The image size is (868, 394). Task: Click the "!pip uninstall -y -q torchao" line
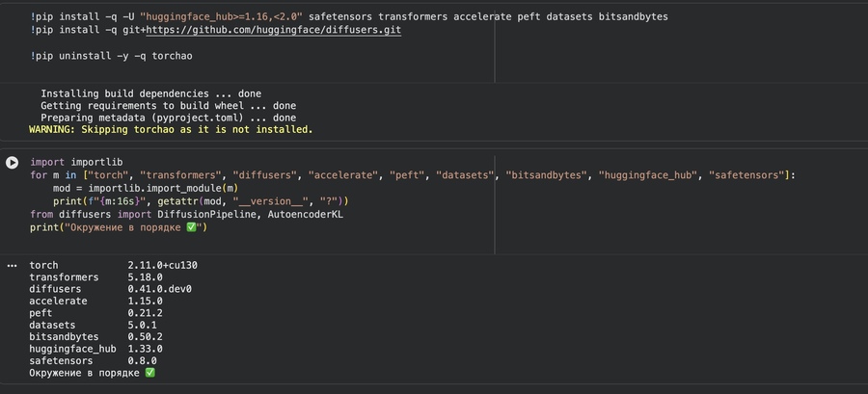pyautogui.click(x=111, y=56)
